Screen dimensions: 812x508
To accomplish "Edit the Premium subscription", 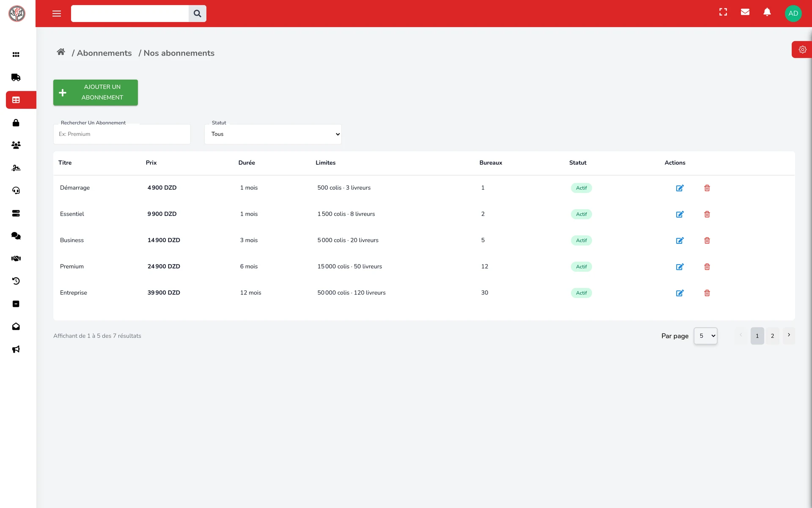I will point(680,267).
